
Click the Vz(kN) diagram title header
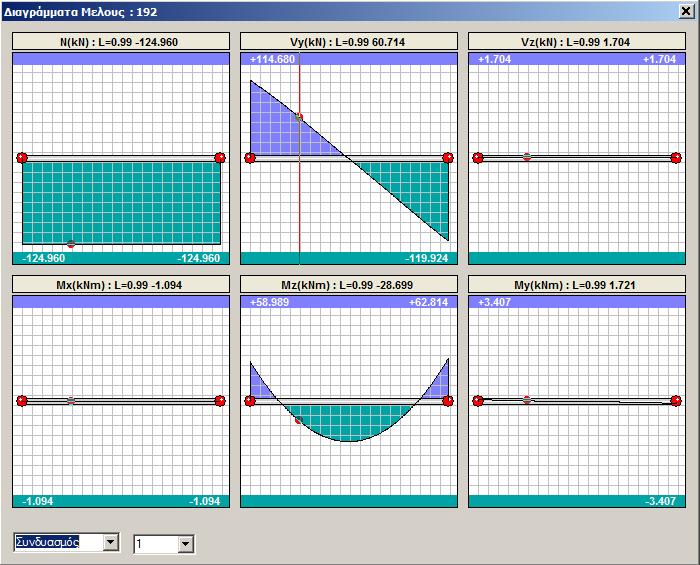click(577, 42)
